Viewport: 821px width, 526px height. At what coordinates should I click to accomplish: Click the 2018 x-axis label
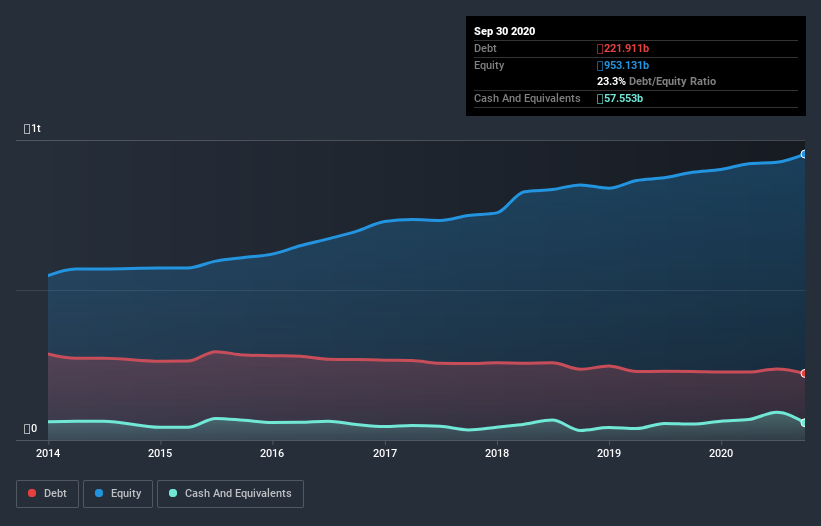point(497,453)
